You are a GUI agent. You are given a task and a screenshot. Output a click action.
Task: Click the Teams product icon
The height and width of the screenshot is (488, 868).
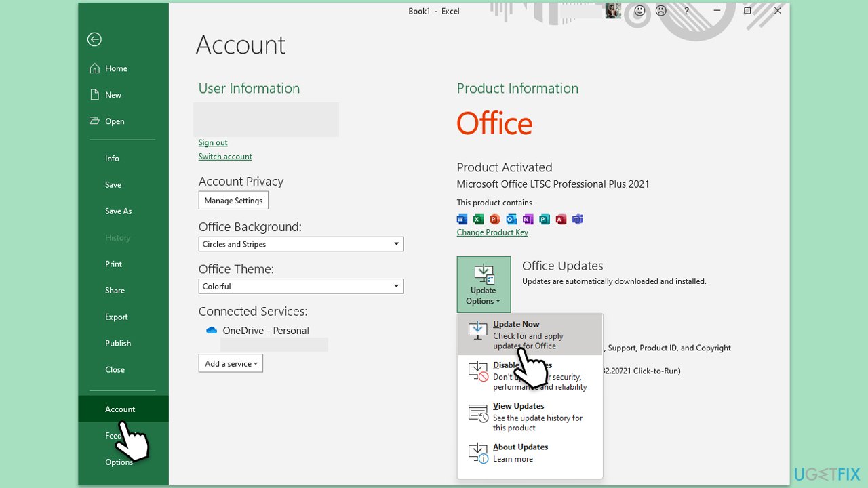[x=578, y=219]
